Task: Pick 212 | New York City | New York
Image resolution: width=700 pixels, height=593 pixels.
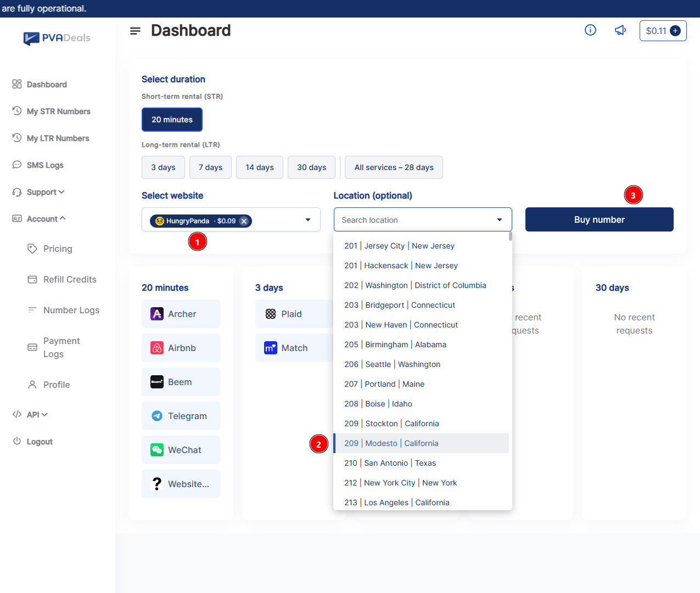Action: coord(421,483)
